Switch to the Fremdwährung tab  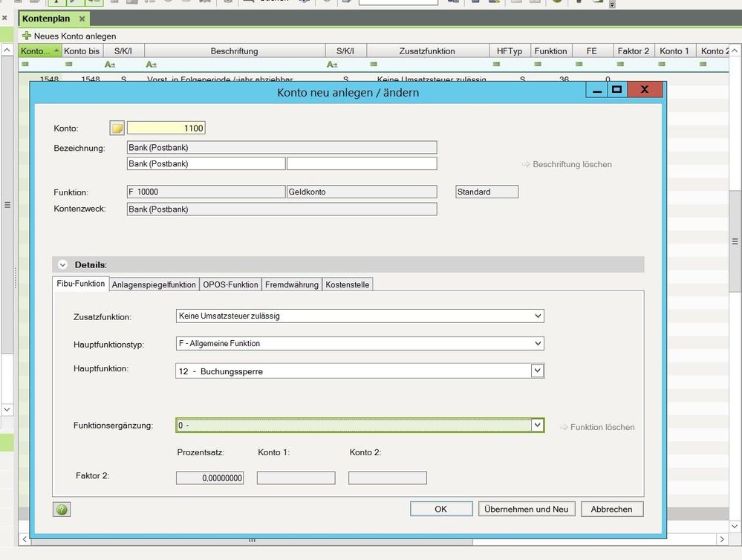[291, 284]
